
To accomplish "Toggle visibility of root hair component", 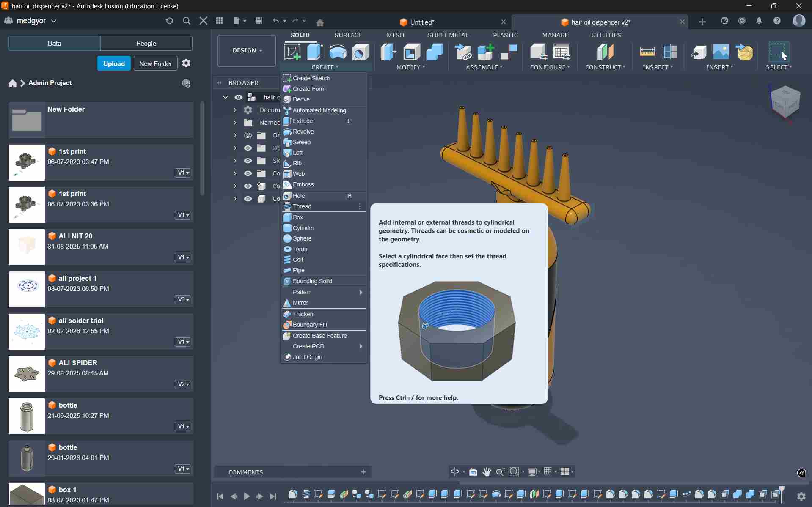I will point(239,97).
